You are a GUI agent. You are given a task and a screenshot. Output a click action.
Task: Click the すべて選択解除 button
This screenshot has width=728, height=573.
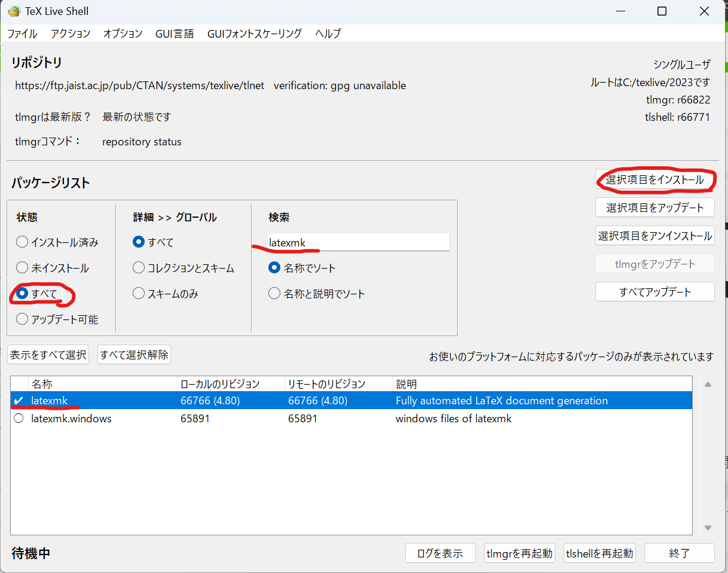[x=133, y=354]
